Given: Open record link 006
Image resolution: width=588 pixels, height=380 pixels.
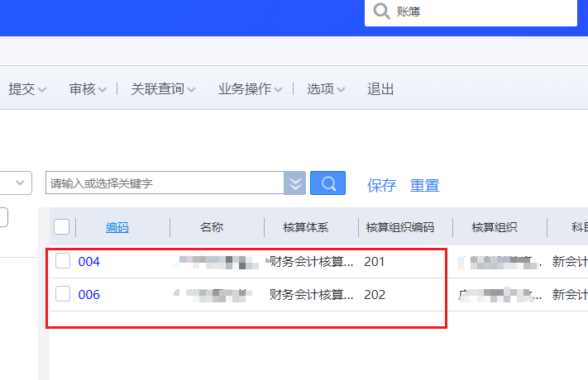Looking at the screenshot, I should pyautogui.click(x=88, y=295).
